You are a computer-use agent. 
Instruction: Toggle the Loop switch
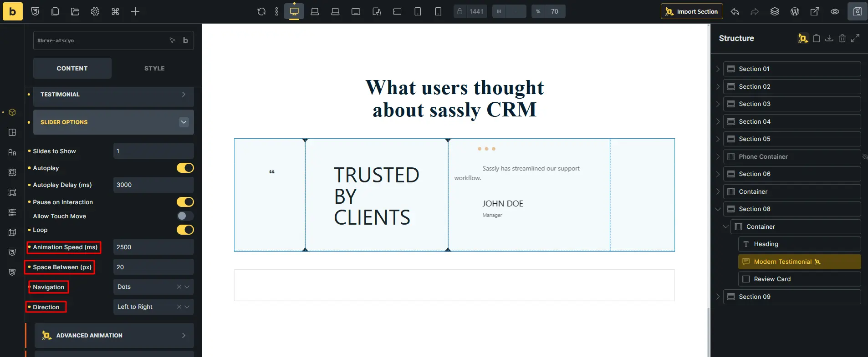pos(185,230)
